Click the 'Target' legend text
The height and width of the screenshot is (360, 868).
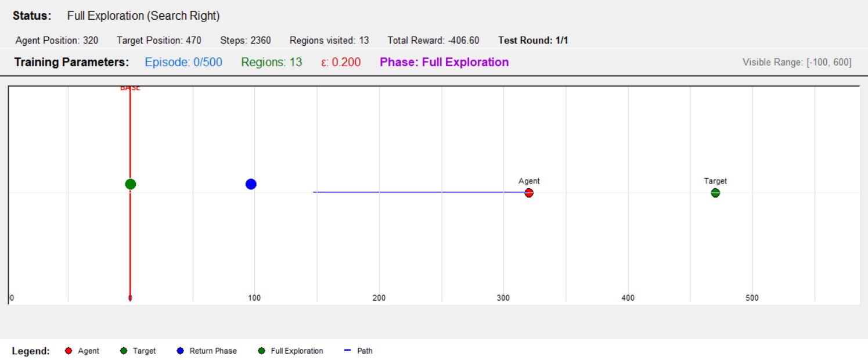point(144,351)
